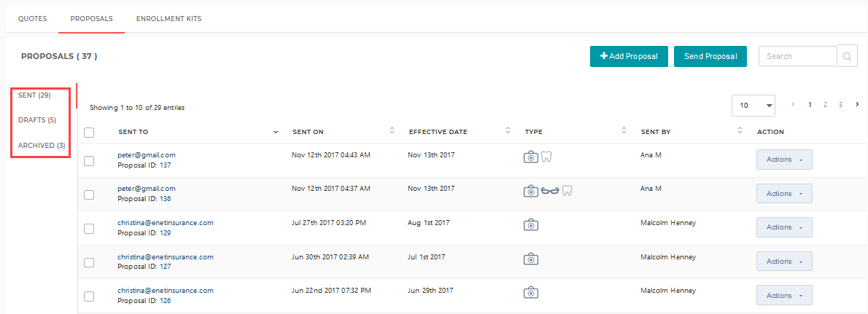Screen dimensions: 868x314
Task: Open Actions dropdown for Proposal ID 129
Action: pyautogui.click(x=784, y=227)
